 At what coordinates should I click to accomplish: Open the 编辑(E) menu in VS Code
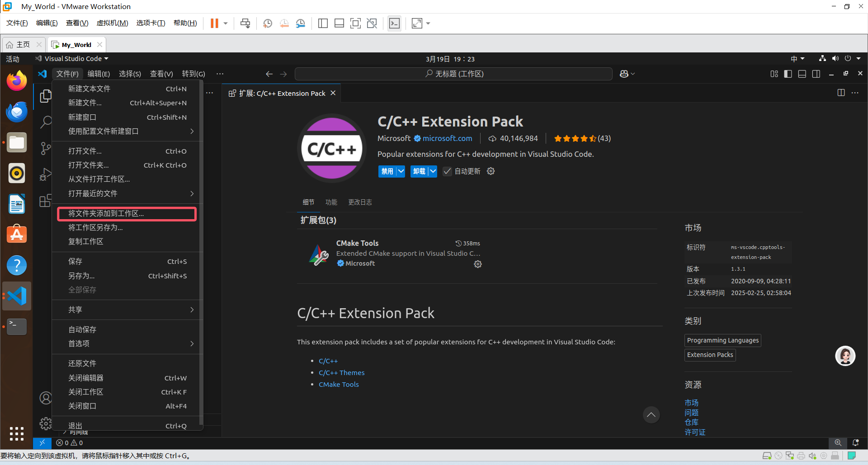(x=99, y=74)
